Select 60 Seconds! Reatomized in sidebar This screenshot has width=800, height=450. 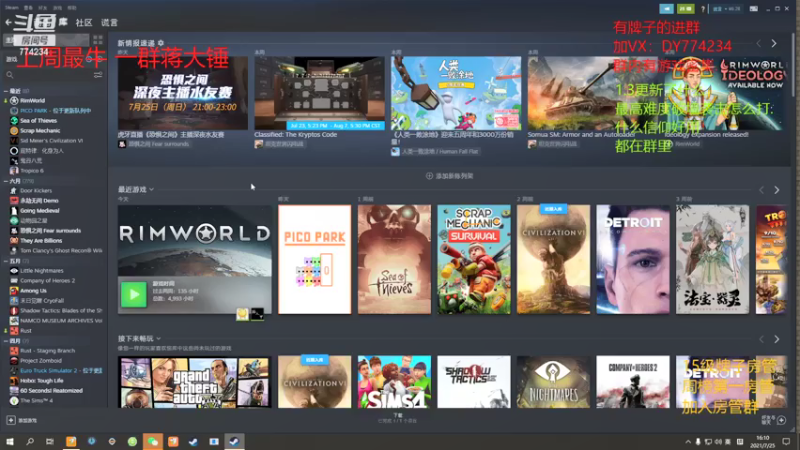point(51,390)
